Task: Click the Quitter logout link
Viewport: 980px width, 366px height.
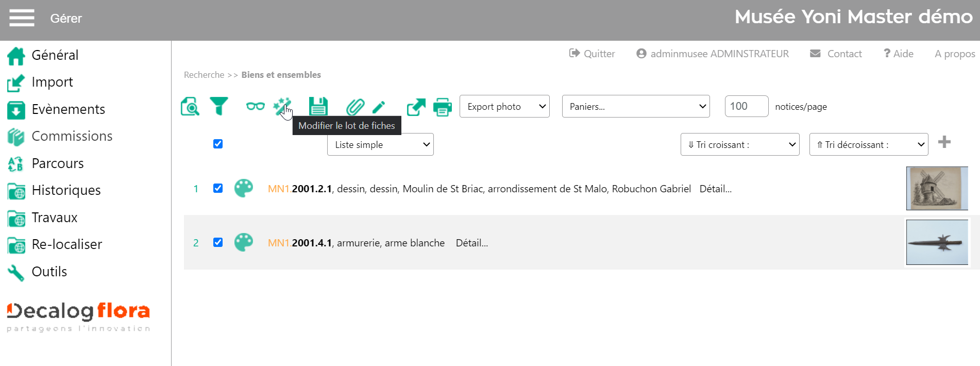Action: (x=592, y=54)
